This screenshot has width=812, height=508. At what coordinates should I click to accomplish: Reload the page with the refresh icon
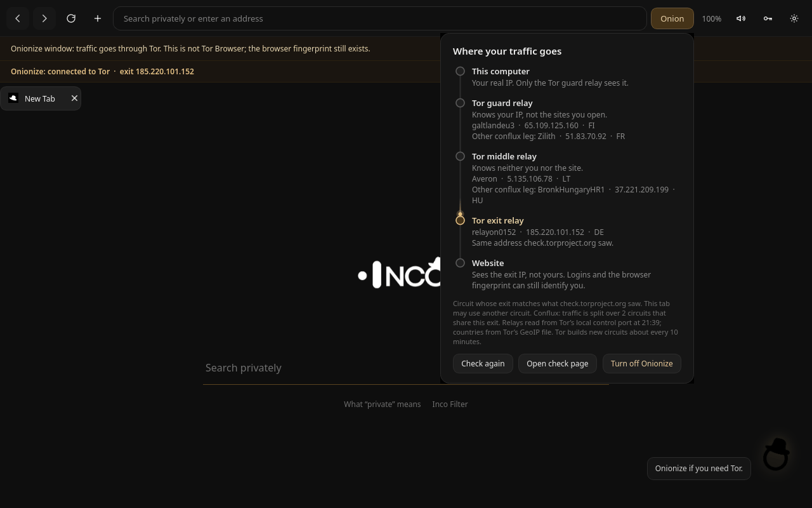point(71,18)
